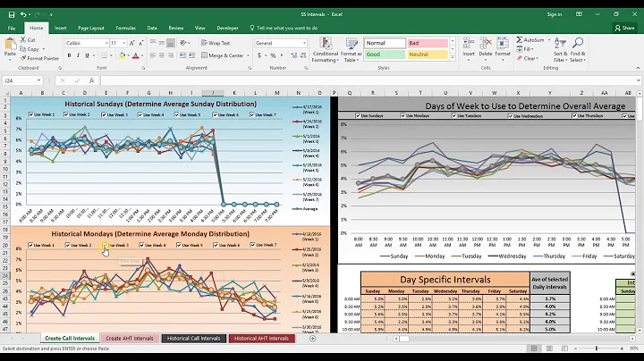Toggle the Use Sundays checkbox
The width and height of the screenshot is (644, 361).
point(358,115)
